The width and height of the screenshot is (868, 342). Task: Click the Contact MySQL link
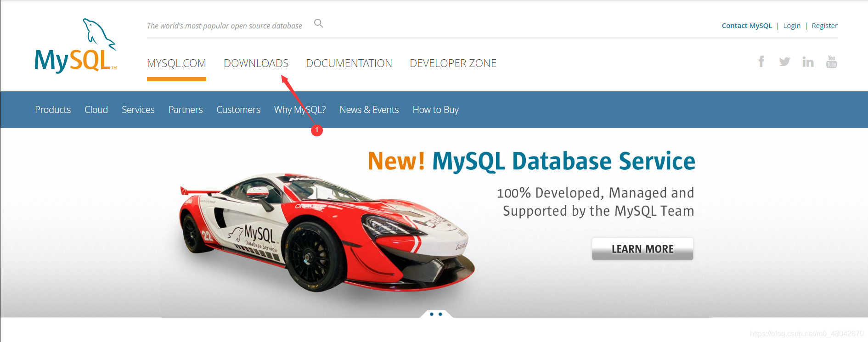tap(747, 26)
